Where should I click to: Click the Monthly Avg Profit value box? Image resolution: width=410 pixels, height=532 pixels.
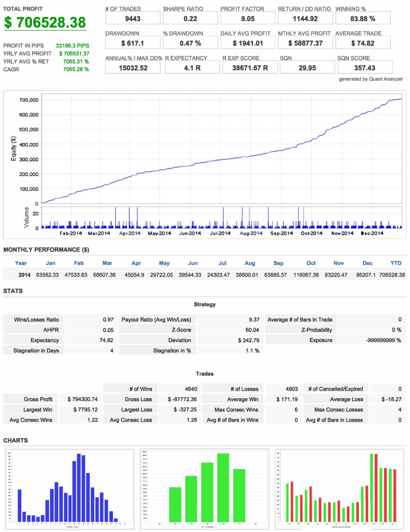click(x=305, y=43)
